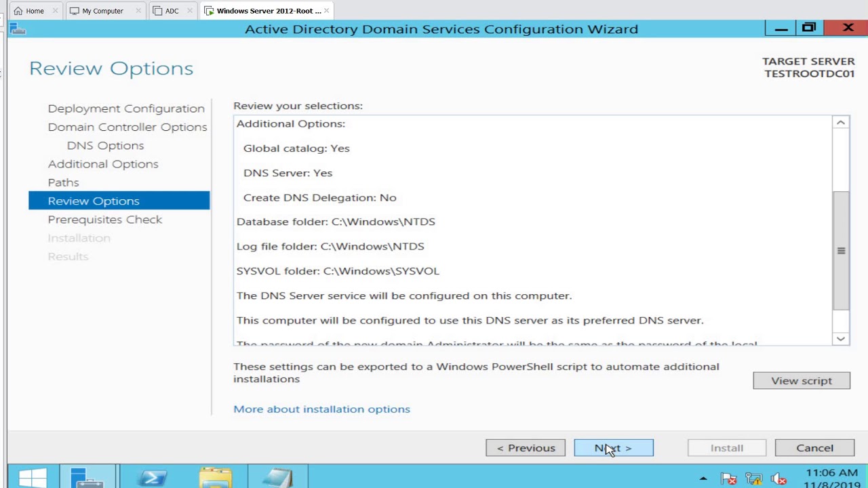Open the notepad-style taskbar icon

click(x=277, y=477)
